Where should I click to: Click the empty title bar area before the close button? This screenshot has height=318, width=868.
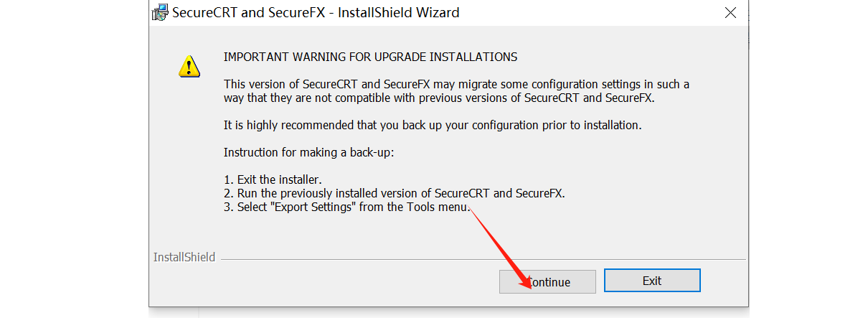(x=588, y=13)
